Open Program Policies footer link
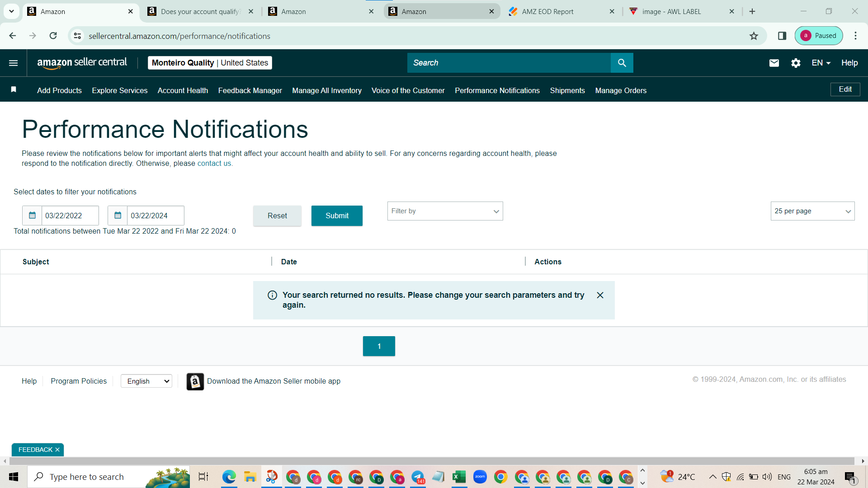Image resolution: width=868 pixels, height=488 pixels. (x=79, y=381)
